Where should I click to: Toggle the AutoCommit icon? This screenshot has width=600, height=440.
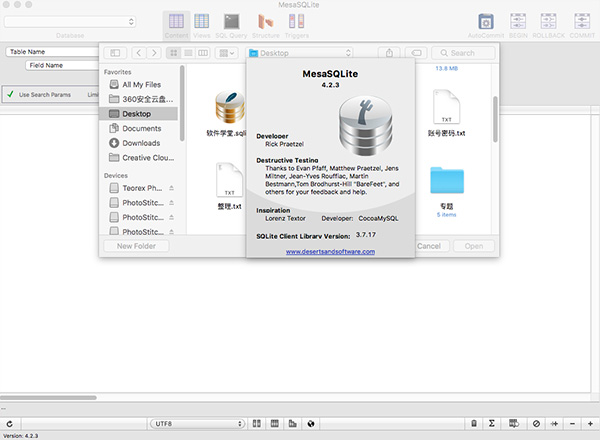486,26
